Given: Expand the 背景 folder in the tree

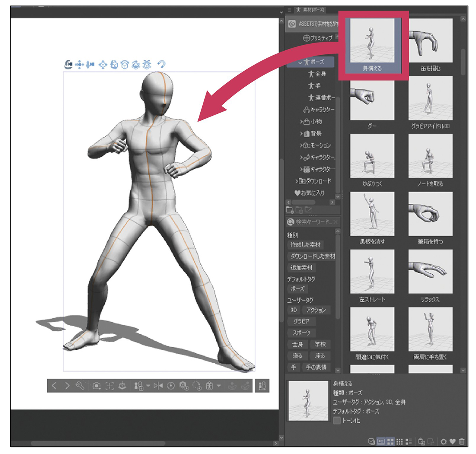Looking at the screenshot, I should pyautogui.click(x=302, y=134).
